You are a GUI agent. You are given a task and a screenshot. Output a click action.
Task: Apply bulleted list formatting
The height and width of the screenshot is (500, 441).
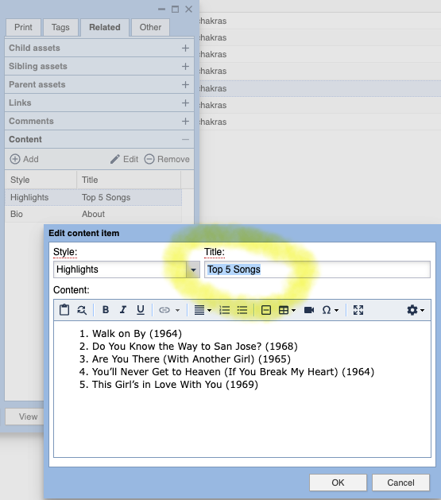[x=242, y=310]
